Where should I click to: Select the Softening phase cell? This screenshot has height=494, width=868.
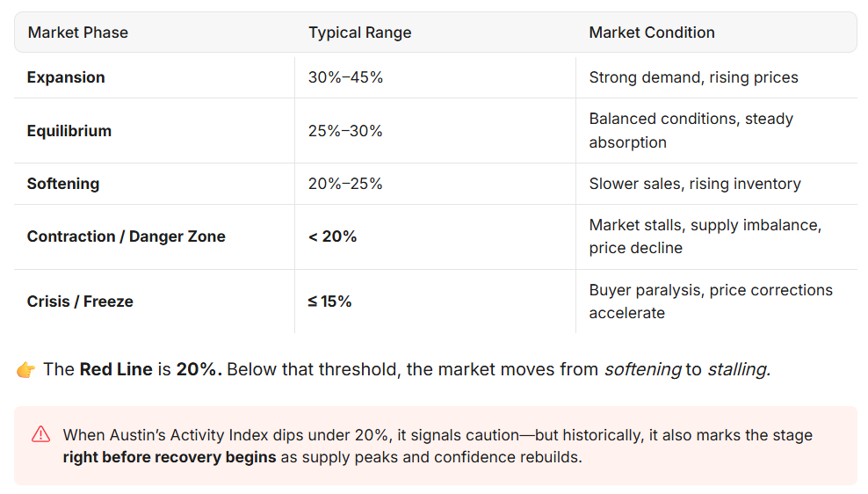pyautogui.click(x=63, y=184)
